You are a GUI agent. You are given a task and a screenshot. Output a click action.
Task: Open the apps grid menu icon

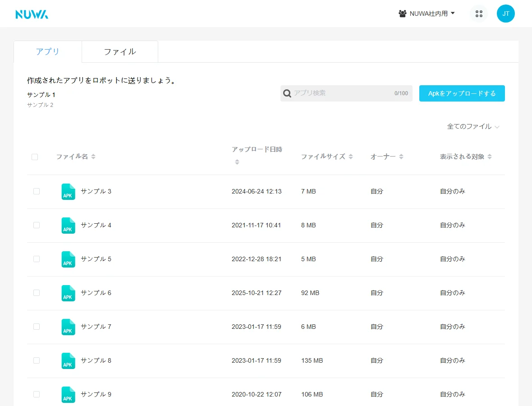point(479,14)
